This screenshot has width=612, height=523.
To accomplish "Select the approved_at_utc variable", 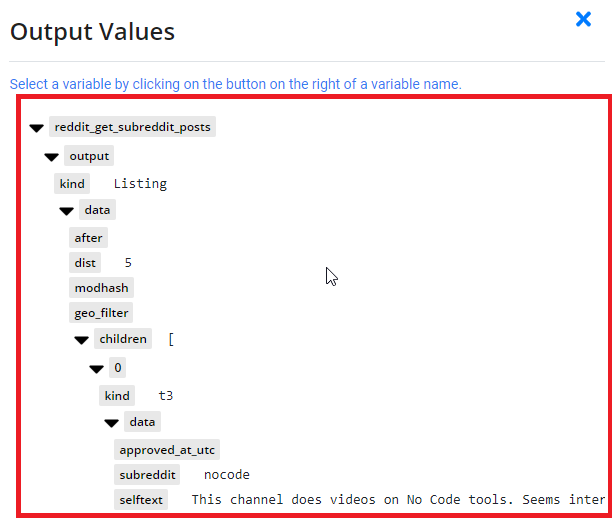I will pyautogui.click(x=167, y=450).
